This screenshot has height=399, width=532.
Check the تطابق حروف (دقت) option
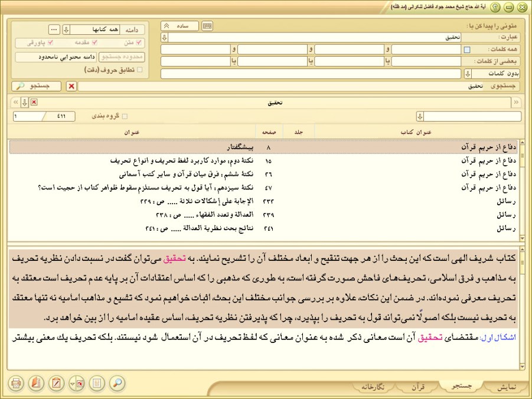coord(140,70)
